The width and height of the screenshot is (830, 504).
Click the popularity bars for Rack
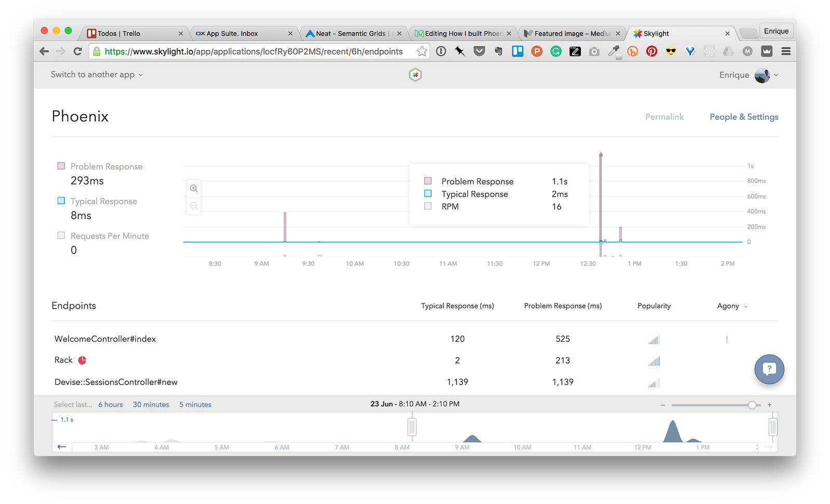(654, 361)
